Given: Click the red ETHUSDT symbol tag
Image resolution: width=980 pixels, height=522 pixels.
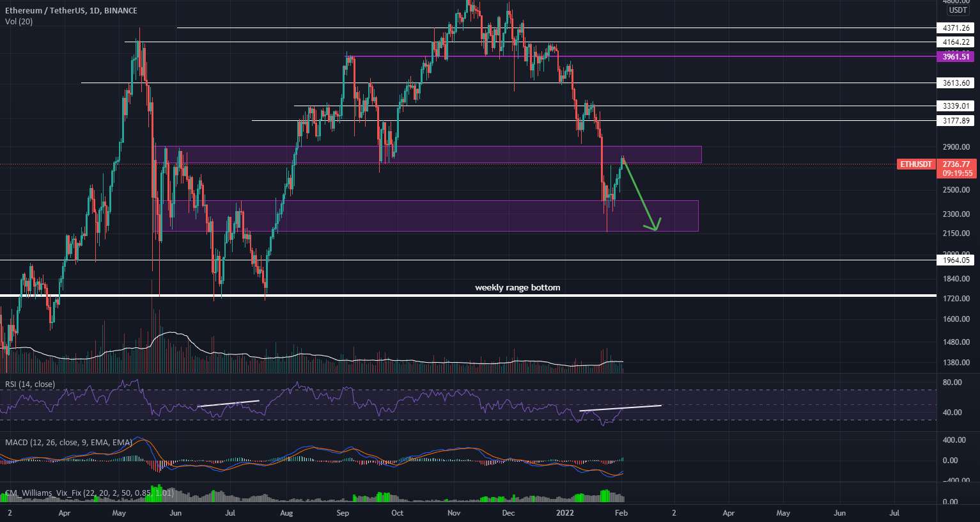Looking at the screenshot, I should click(x=915, y=164).
